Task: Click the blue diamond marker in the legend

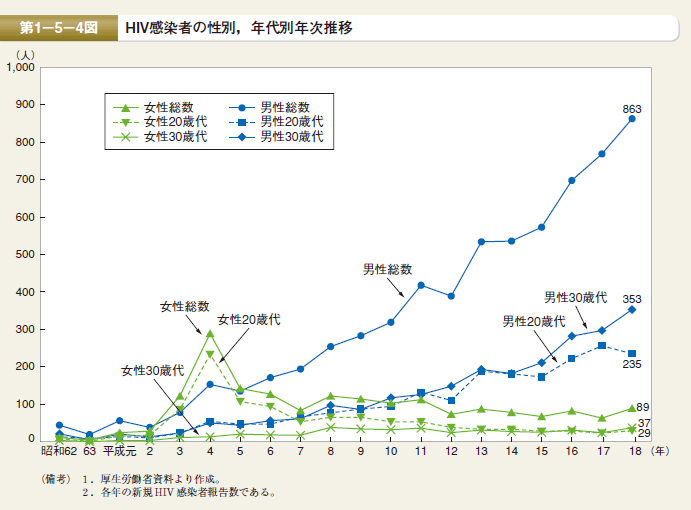Action: pos(241,137)
